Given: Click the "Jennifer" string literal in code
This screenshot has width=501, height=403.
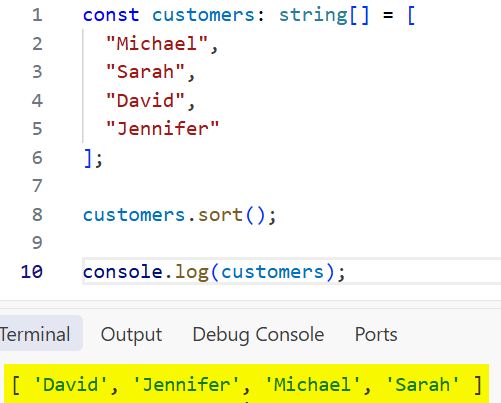Looking at the screenshot, I should [x=163, y=129].
